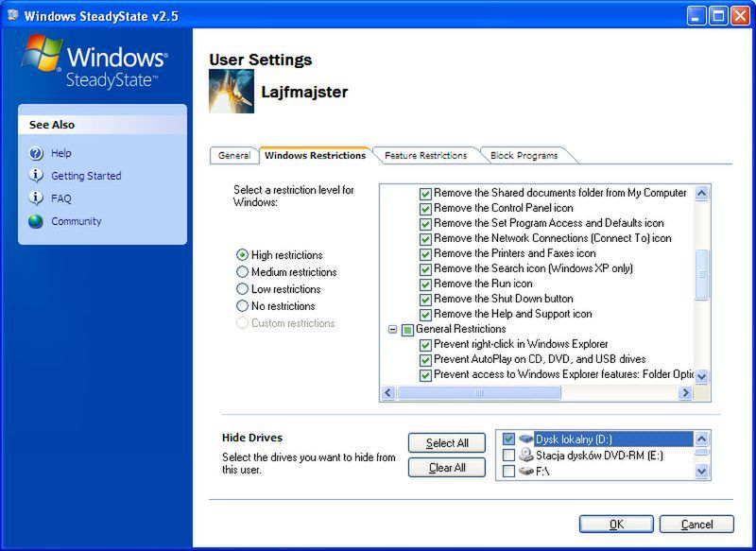Open the Community link
This screenshot has width=756, height=551.
tap(77, 221)
